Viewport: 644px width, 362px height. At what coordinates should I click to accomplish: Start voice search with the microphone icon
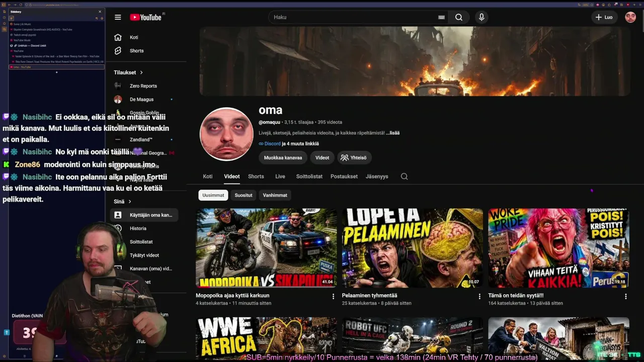point(481,17)
